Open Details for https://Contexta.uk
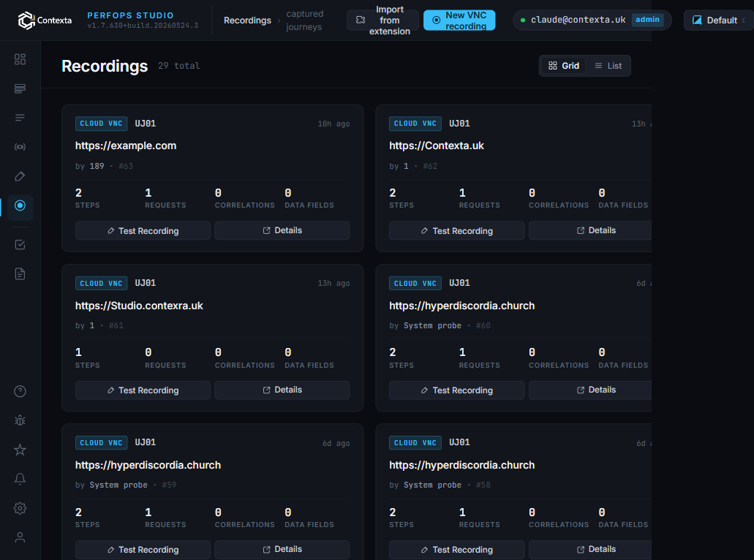The height and width of the screenshot is (560, 754). (x=590, y=231)
